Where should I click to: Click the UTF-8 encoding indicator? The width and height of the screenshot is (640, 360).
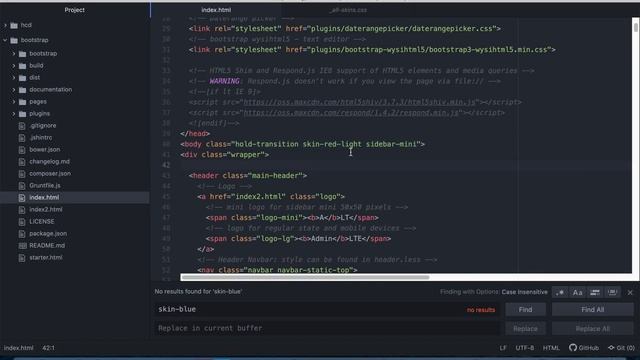[x=524, y=348]
